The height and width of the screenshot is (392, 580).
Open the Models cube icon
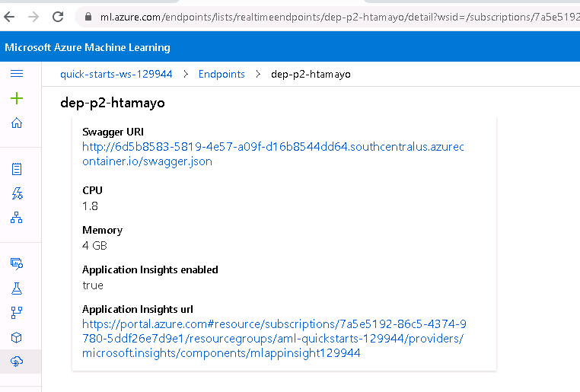pos(17,337)
